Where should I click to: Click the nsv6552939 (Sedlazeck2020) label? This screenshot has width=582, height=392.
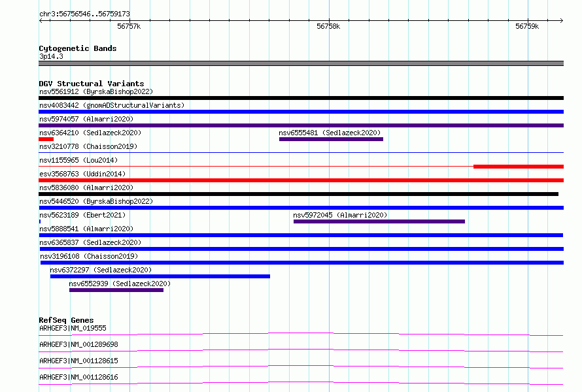(x=120, y=284)
